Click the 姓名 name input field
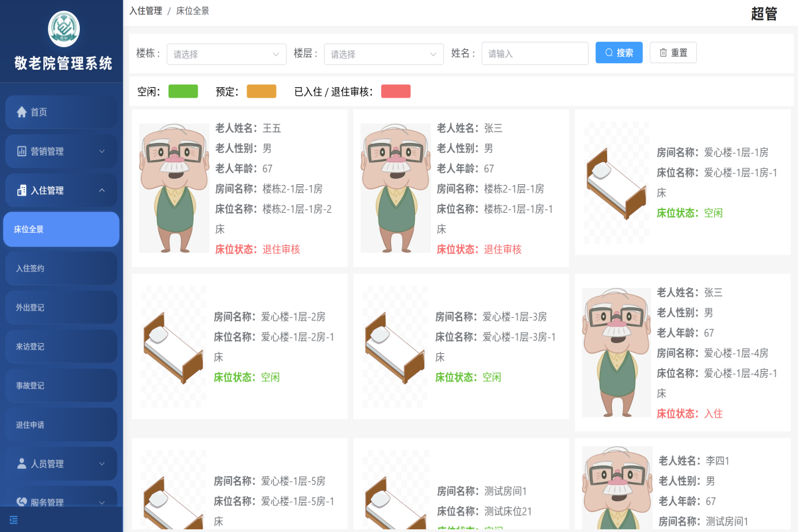 tap(535, 53)
